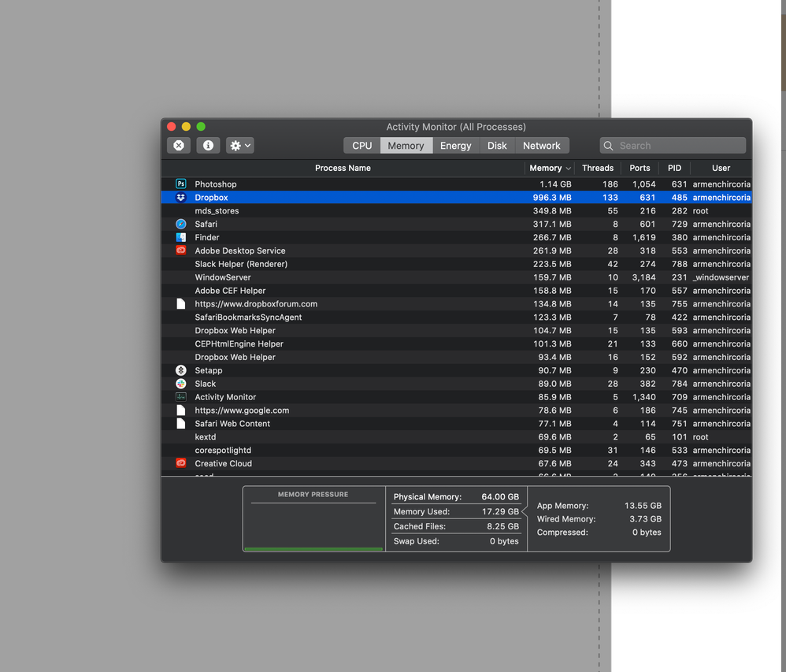Inspect process details via the info icon
This screenshot has width=786, height=672.
tap(207, 145)
